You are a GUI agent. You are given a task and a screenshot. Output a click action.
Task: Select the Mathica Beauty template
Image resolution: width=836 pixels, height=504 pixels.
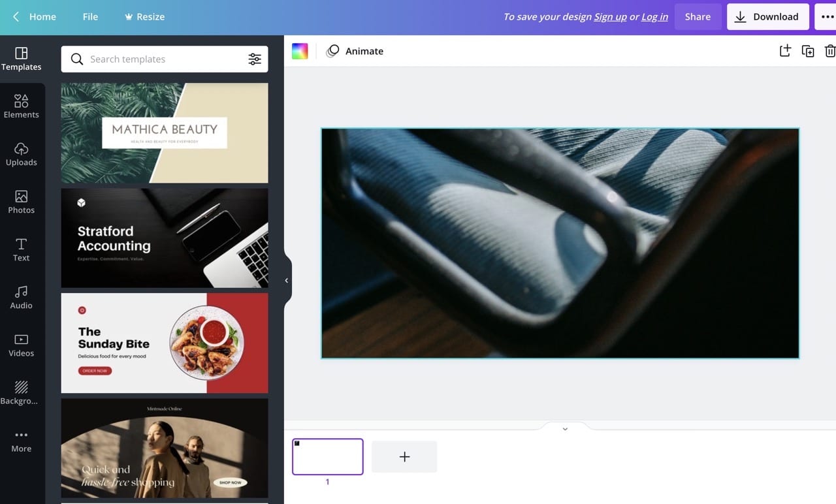click(165, 133)
